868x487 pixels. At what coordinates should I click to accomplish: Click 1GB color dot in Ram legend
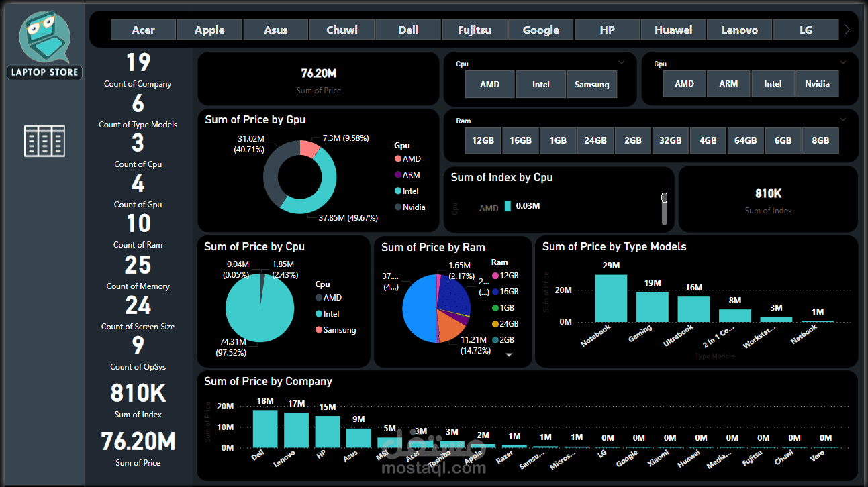495,308
